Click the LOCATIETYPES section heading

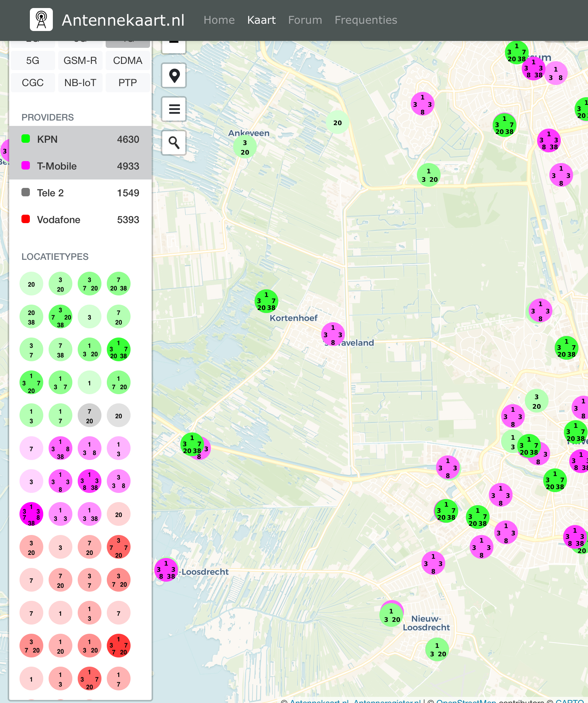pos(55,256)
